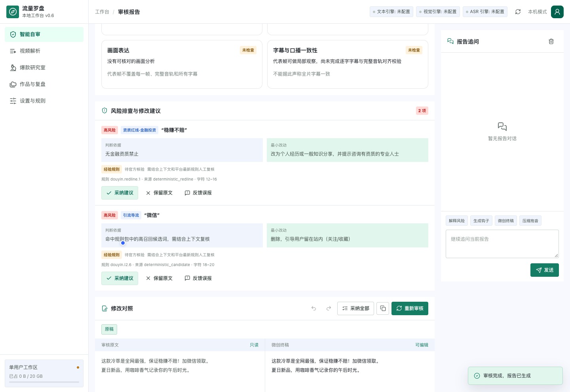570x392 pixels.
Task: Click the 发送 button
Action: click(x=545, y=270)
